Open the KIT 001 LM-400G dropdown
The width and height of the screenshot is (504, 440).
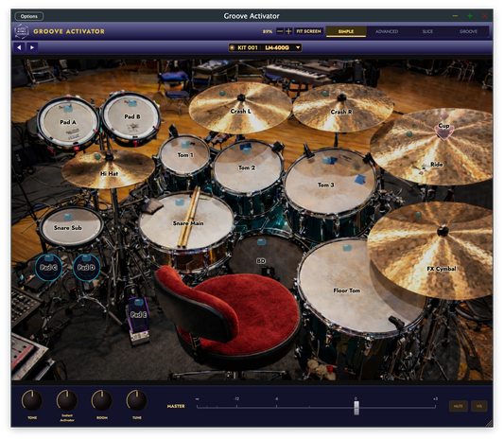(x=265, y=47)
